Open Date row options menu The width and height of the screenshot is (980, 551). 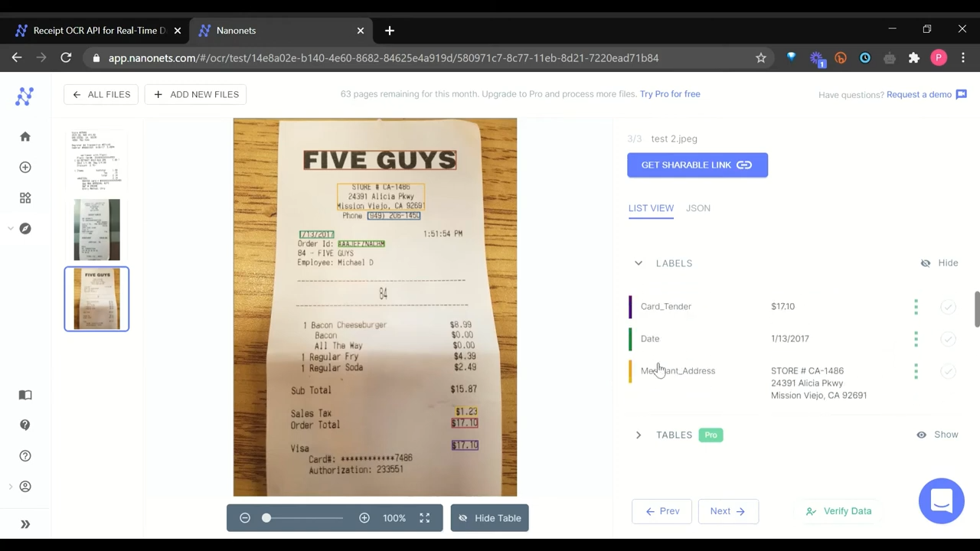[916, 338]
